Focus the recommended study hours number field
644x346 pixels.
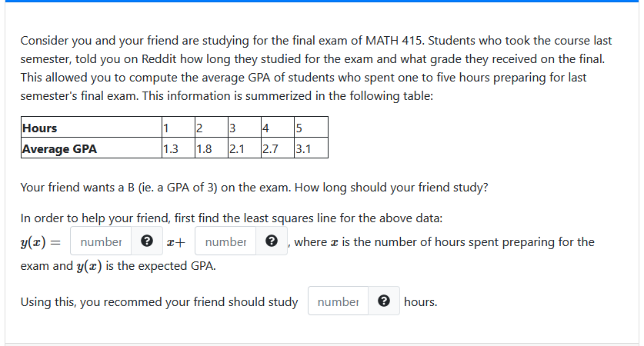pyautogui.click(x=338, y=301)
